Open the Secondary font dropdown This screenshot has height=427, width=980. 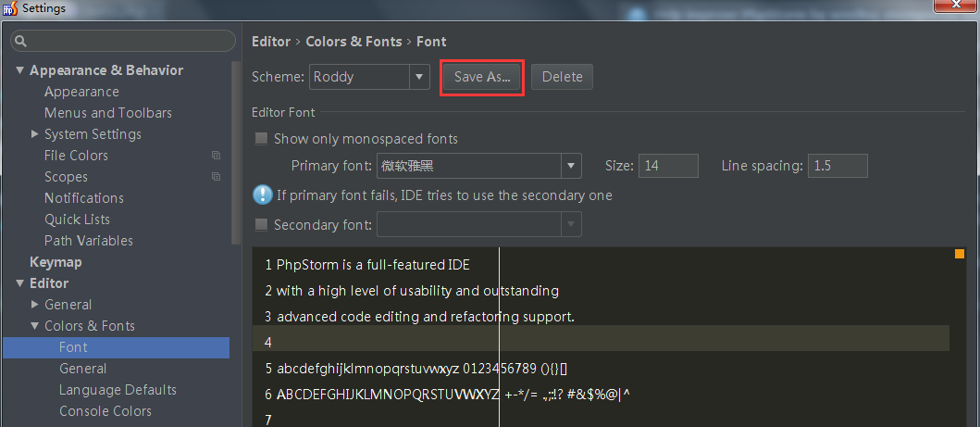point(571,224)
